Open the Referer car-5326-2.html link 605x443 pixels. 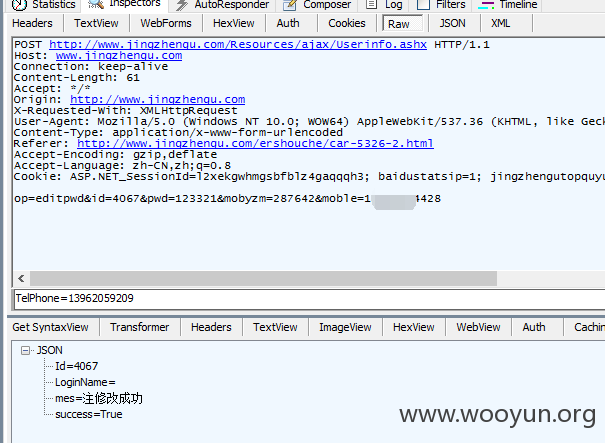tap(255, 144)
